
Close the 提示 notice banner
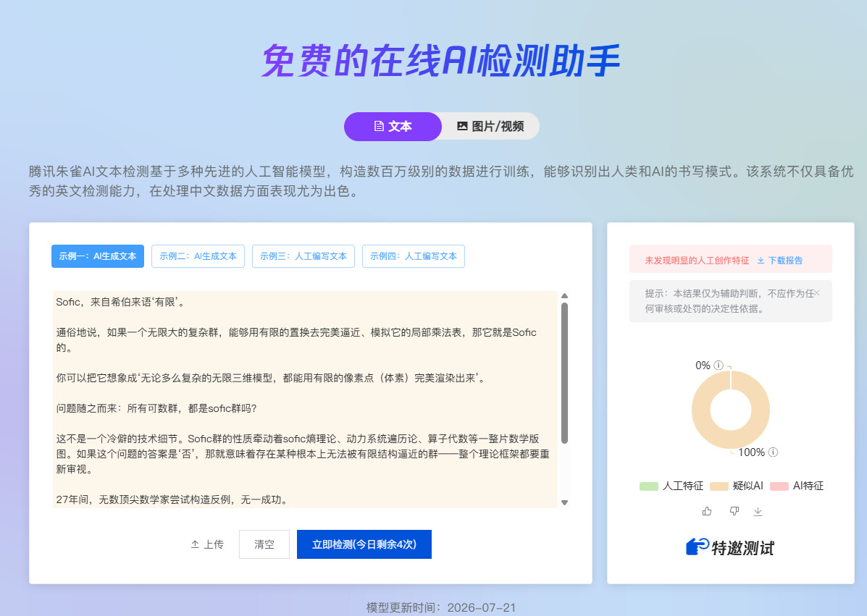817,293
